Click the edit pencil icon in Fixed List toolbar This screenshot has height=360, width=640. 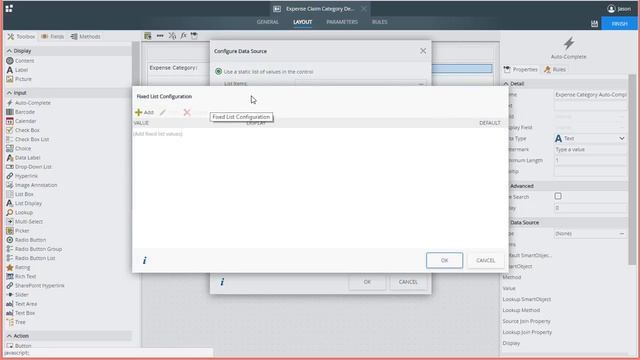coord(163,112)
